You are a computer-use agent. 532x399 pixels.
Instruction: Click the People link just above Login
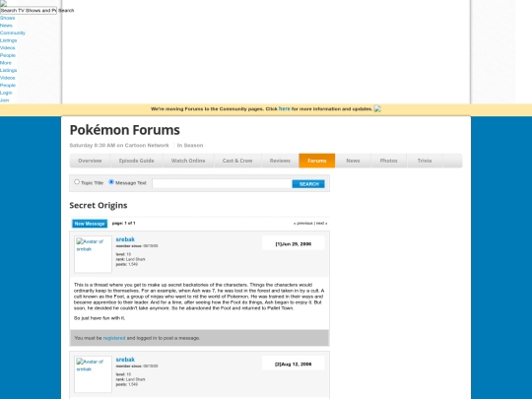[8, 85]
